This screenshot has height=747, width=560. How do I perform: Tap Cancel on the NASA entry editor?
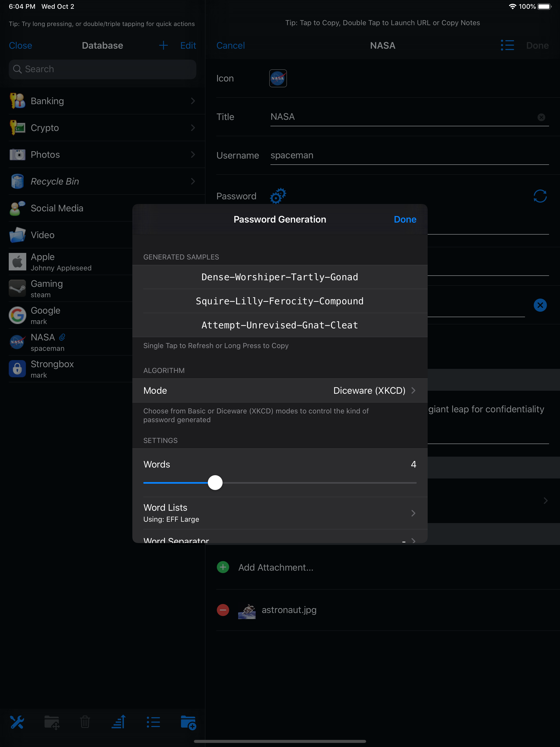(230, 45)
